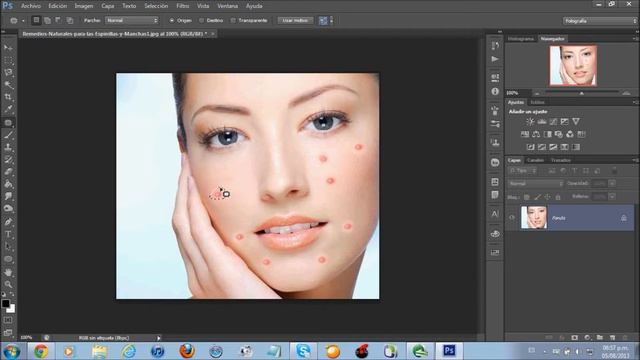
Task: Select the Pen tool
Action: pos(8,222)
